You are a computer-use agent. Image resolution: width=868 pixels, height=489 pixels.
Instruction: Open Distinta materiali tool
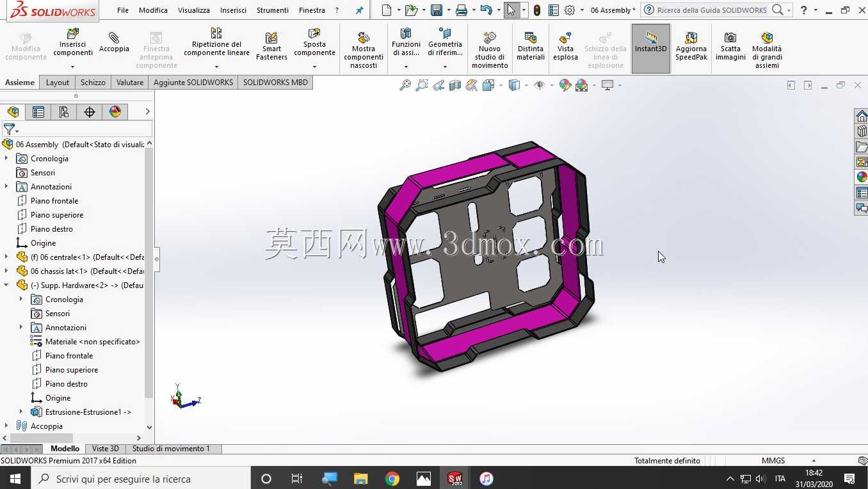click(531, 46)
